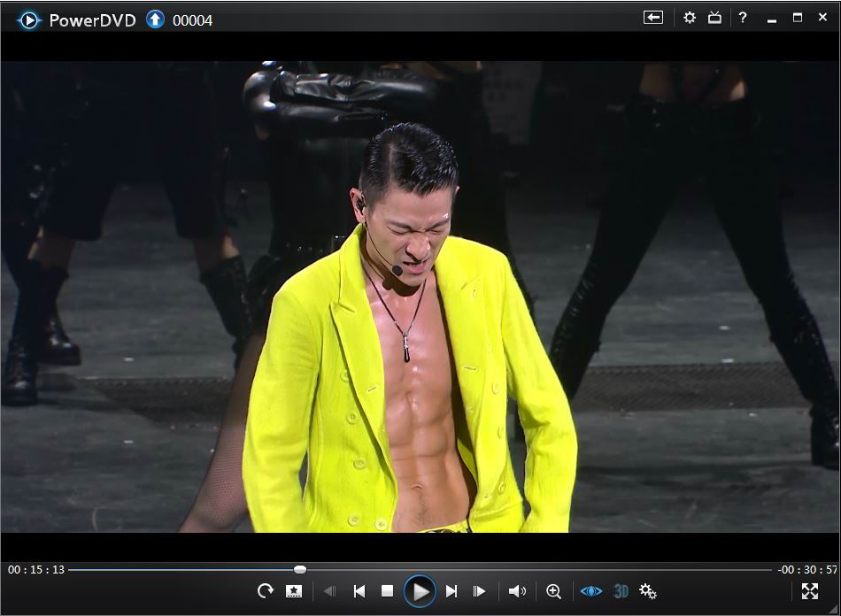This screenshot has height=616, width=841.
Task: Open the bookmark/snapshot star icon
Action: coord(294,591)
